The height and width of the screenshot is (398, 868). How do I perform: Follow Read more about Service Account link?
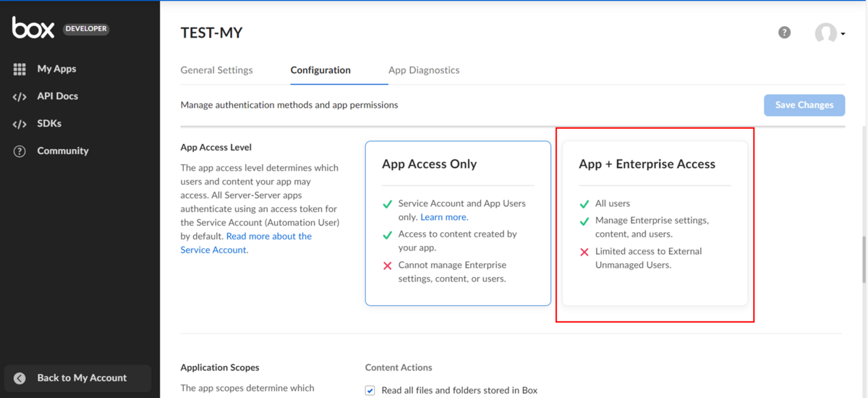coord(246,243)
